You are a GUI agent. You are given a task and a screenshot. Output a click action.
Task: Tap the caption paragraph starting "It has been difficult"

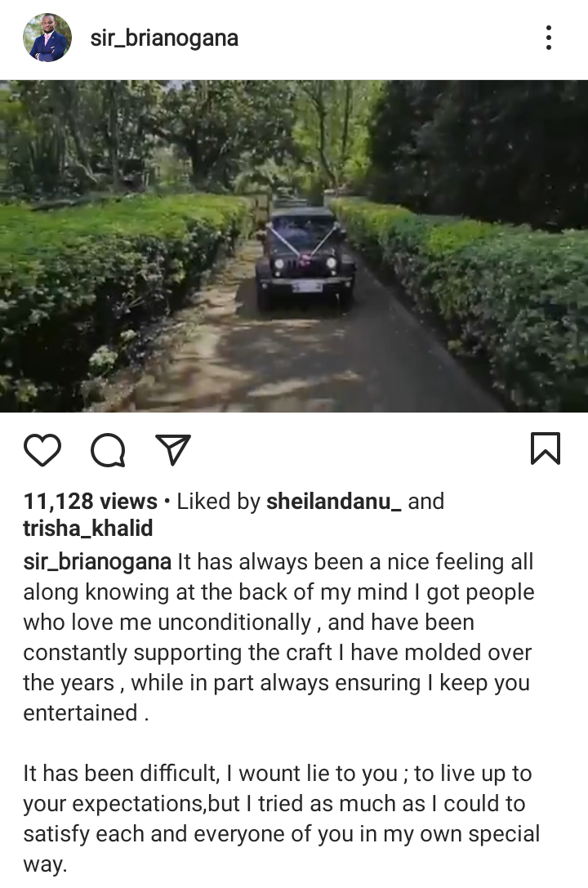click(x=281, y=819)
